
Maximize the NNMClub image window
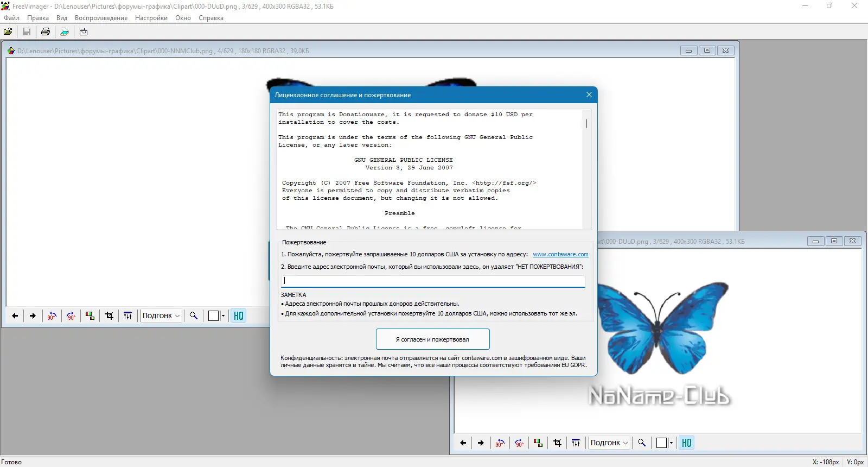[707, 51]
